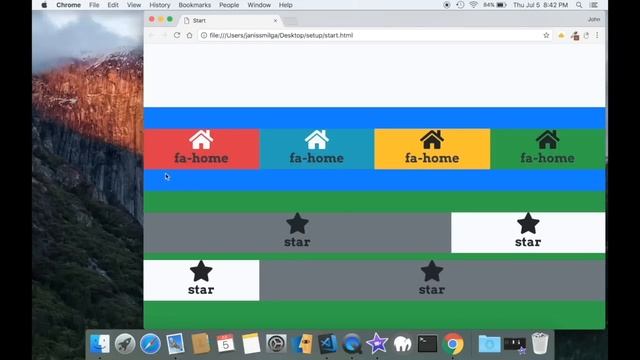Image resolution: width=640 pixels, height=360 pixels.
Task: Open the View menu
Action: [133, 5]
